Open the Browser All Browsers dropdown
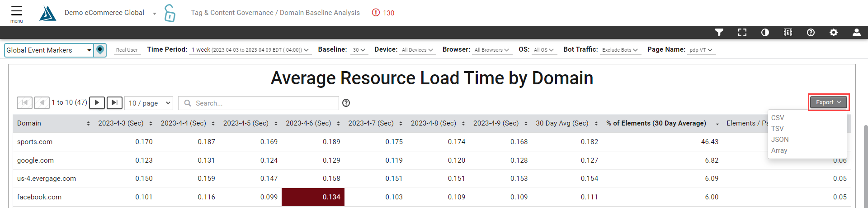 tap(492, 50)
